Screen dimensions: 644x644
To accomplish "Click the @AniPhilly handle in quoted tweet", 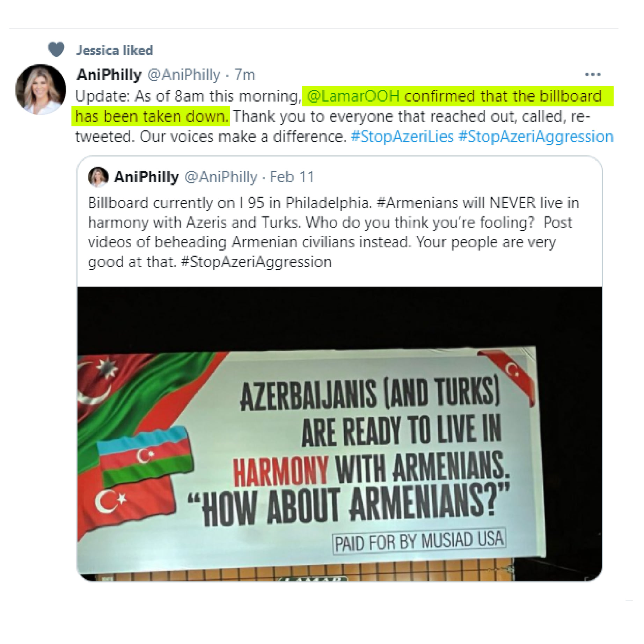I will coord(221,177).
